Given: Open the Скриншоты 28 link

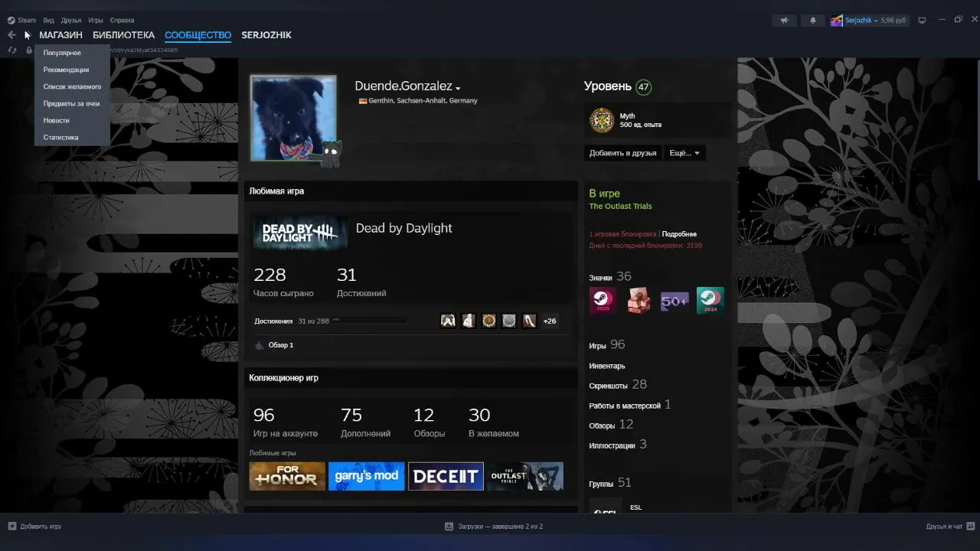Looking at the screenshot, I should 618,385.
